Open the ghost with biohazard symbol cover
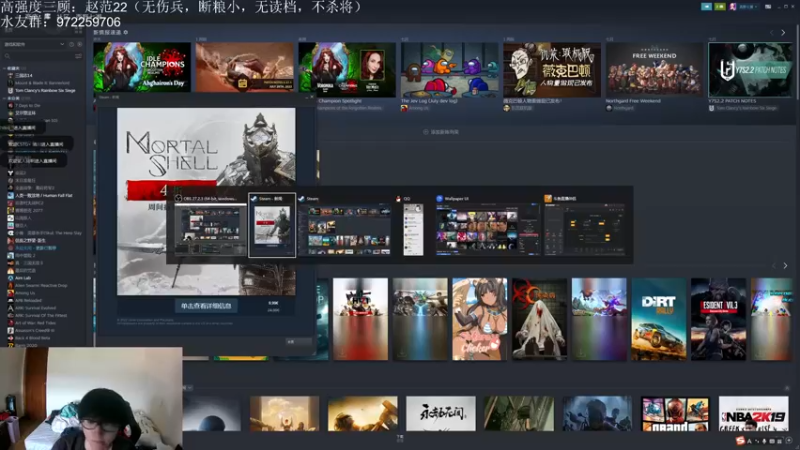The height and width of the screenshot is (450, 800). [x=539, y=319]
